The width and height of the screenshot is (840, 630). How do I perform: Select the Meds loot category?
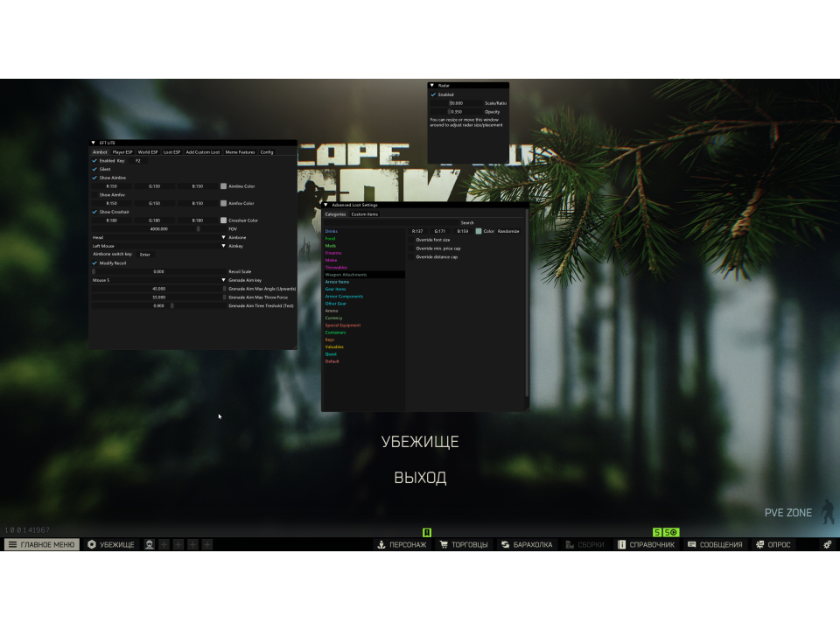331,246
